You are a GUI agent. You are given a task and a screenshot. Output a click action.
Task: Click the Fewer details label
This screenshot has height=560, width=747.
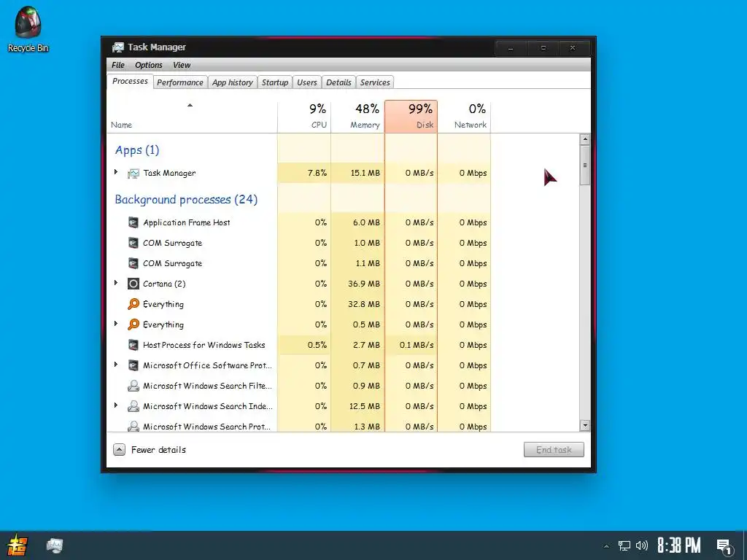point(158,450)
